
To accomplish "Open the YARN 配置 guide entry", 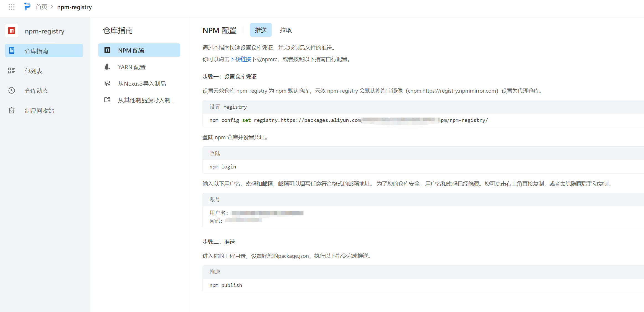I will pos(132,67).
